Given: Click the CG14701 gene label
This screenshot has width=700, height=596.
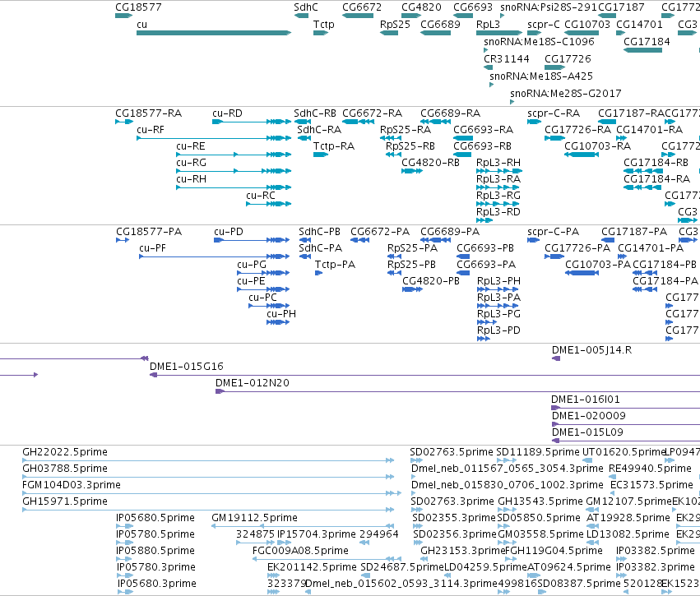Looking at the screenshot, I should (x=639, y=25).
